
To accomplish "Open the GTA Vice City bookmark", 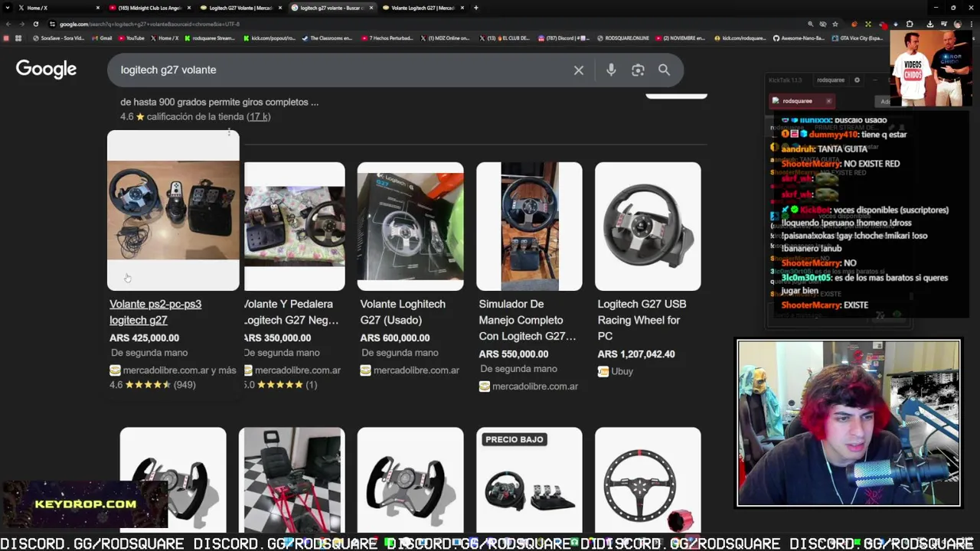I will (x=857, y=37).
